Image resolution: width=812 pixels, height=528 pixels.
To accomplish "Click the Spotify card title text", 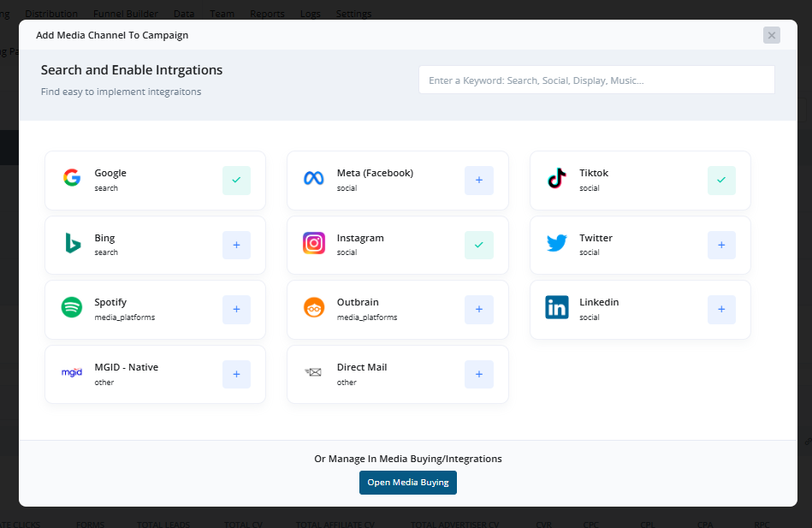I will pos(110,302).
